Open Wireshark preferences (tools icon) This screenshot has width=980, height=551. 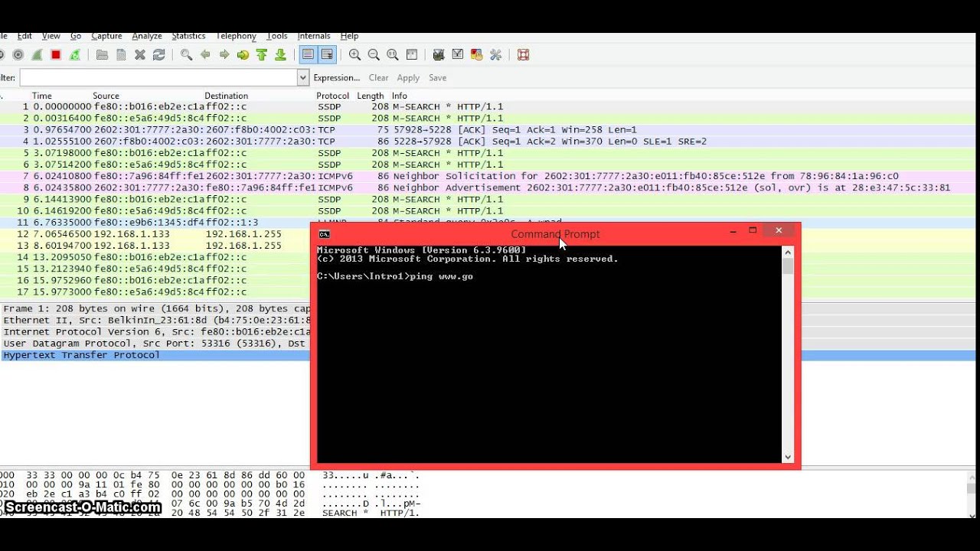(x=495, y=54)
